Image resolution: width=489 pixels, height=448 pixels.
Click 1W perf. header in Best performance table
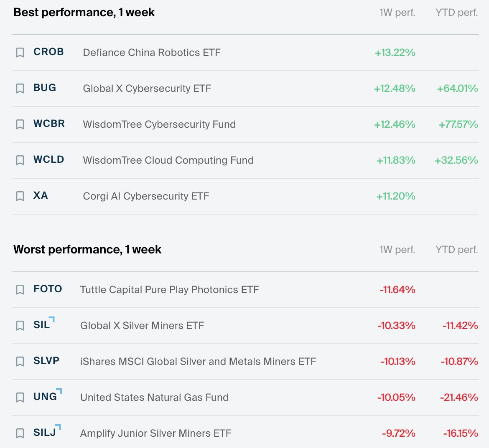pos(397,13)
